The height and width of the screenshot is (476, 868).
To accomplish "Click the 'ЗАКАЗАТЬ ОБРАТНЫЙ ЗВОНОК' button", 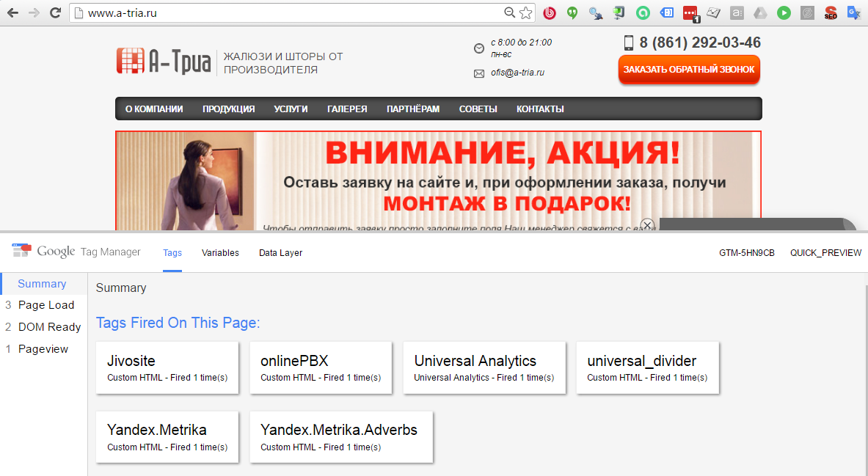I will pos(689,70).
